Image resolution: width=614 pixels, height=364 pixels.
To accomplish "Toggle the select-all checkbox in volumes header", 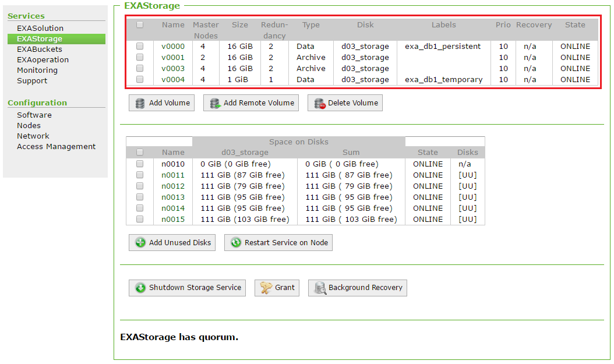I will tap(140, 24).
